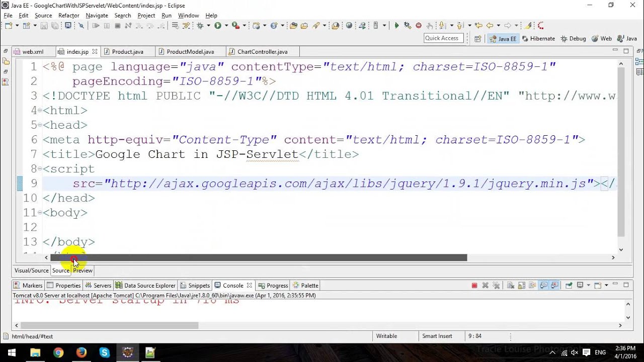644x362 pixels.
Task: Open the Servers view tab
Action: tap(99, 286)
